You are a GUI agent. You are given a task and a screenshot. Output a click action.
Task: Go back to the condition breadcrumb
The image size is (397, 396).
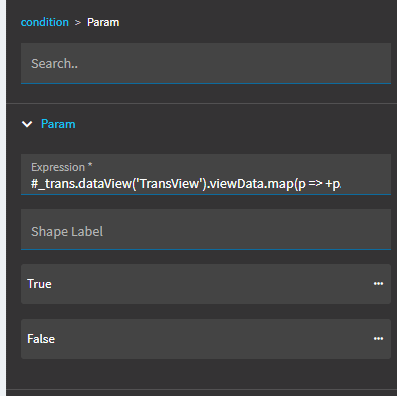(x=45, y=22)
